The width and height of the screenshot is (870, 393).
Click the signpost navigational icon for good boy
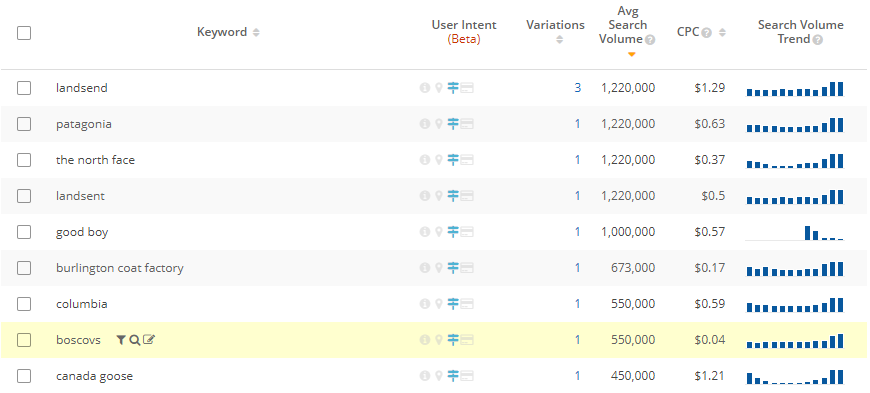click(x=453, y=232)
